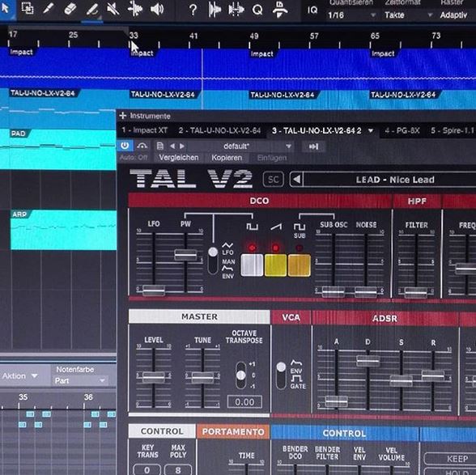Viewport: 476px width, 475px height.
Task: Go to next preset with right arrow
Action: (182, 146)
